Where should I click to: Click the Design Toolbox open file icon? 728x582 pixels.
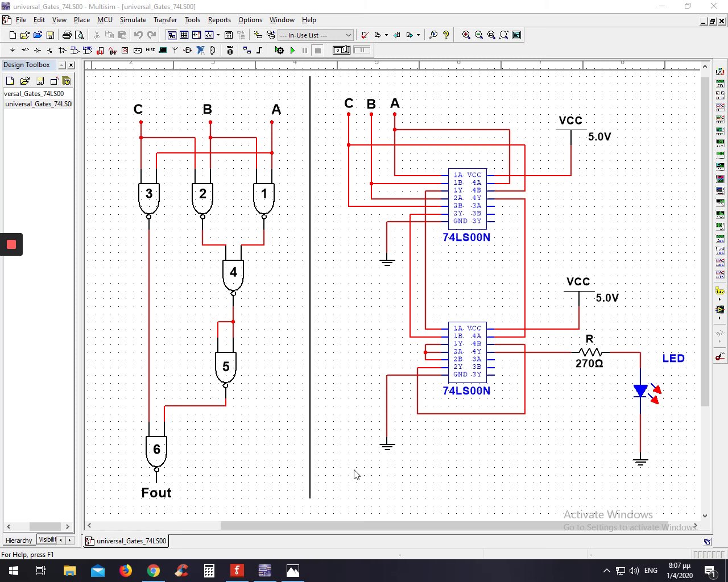point(25,81)
